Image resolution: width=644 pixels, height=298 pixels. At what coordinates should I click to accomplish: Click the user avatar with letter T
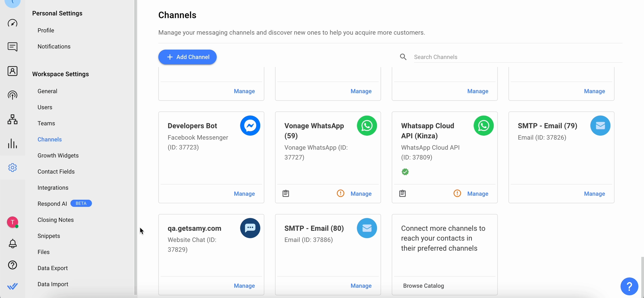12,222
